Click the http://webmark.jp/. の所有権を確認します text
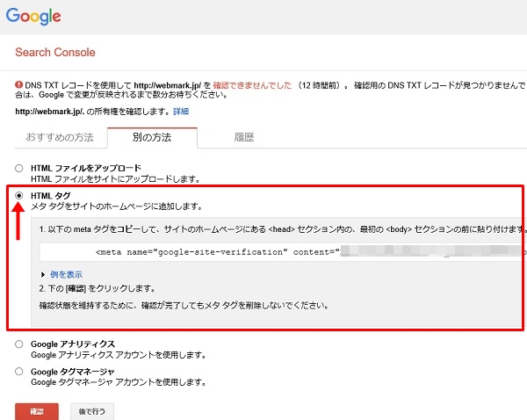527x420 pixels. pos(93,112)
